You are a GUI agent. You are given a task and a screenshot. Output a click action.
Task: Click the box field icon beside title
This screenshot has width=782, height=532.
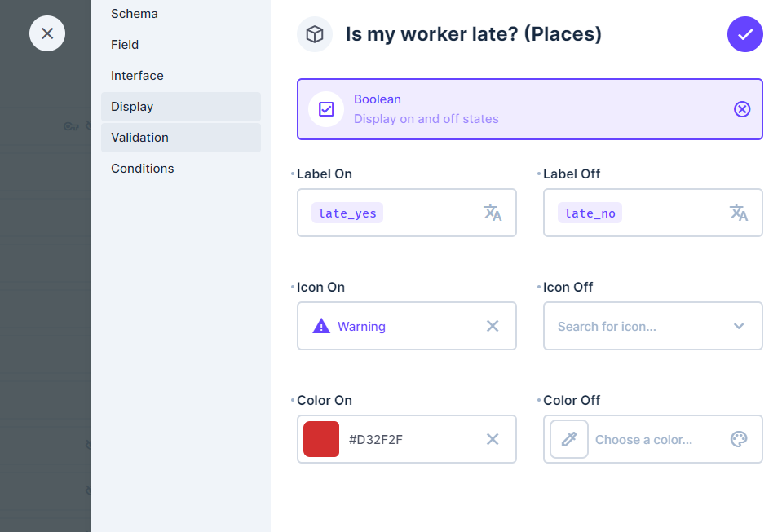315,34
